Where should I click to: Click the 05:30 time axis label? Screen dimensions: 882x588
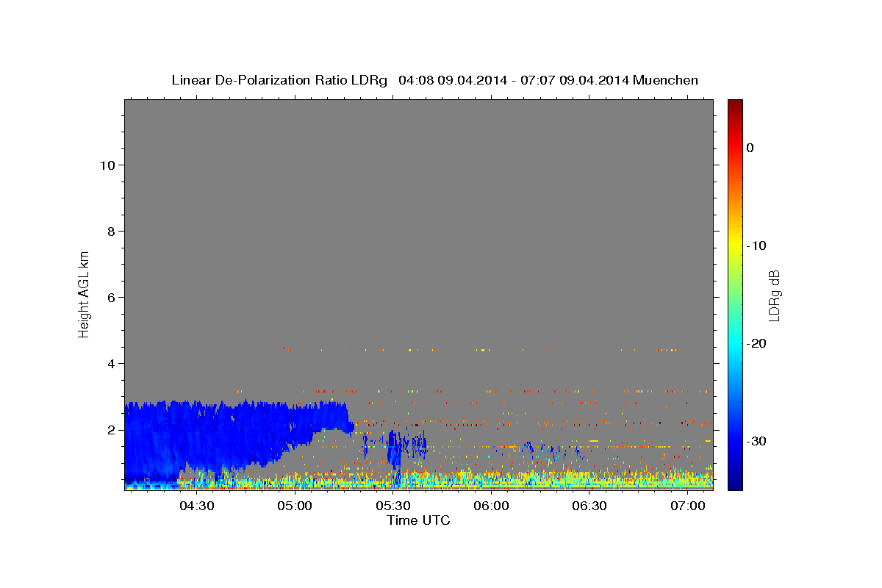(393, 506)
